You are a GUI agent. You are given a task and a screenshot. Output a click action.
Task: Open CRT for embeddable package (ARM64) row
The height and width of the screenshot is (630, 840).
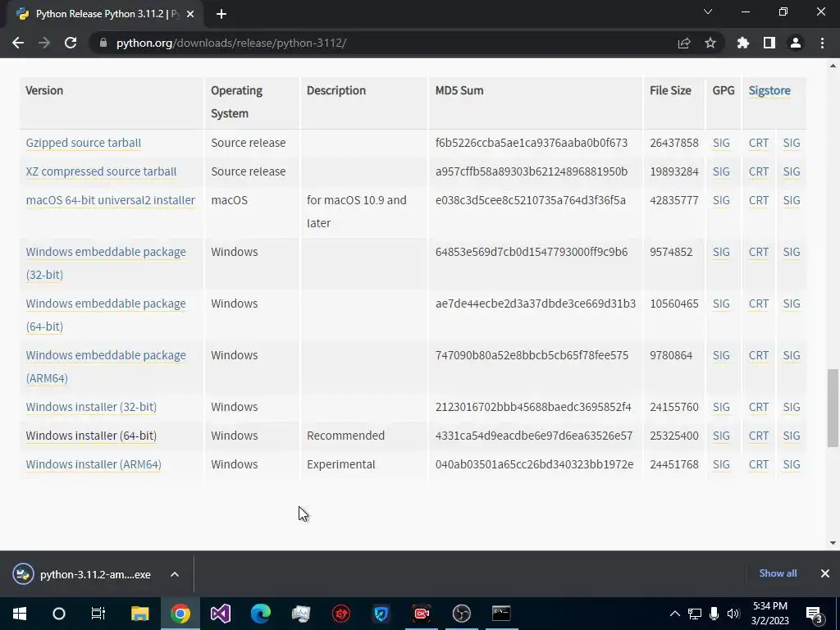pos(759,355)
